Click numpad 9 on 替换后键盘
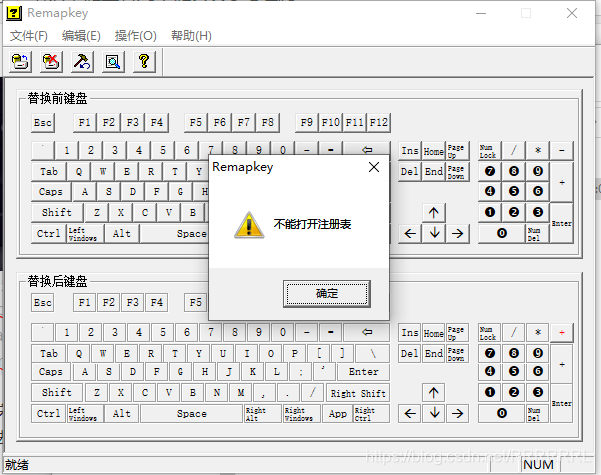The height and width of the screenshot is (475, 601). click(538, 353)
